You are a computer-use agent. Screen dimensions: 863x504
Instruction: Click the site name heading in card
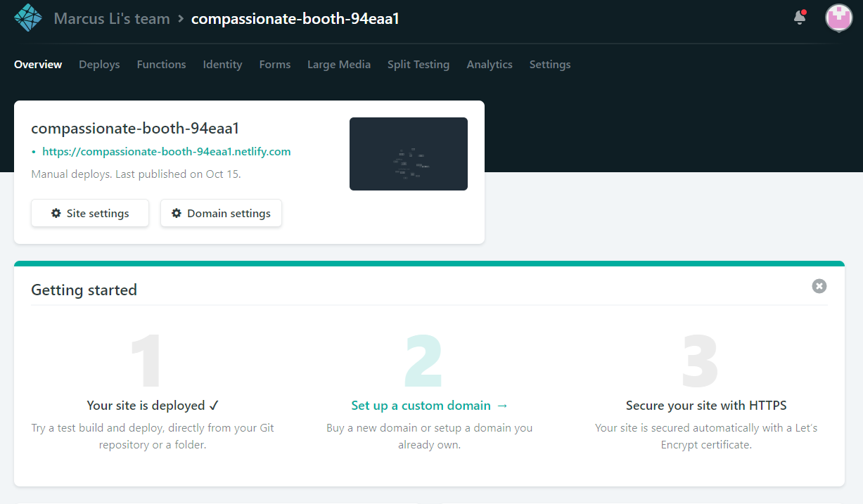[x=136, y=129]
